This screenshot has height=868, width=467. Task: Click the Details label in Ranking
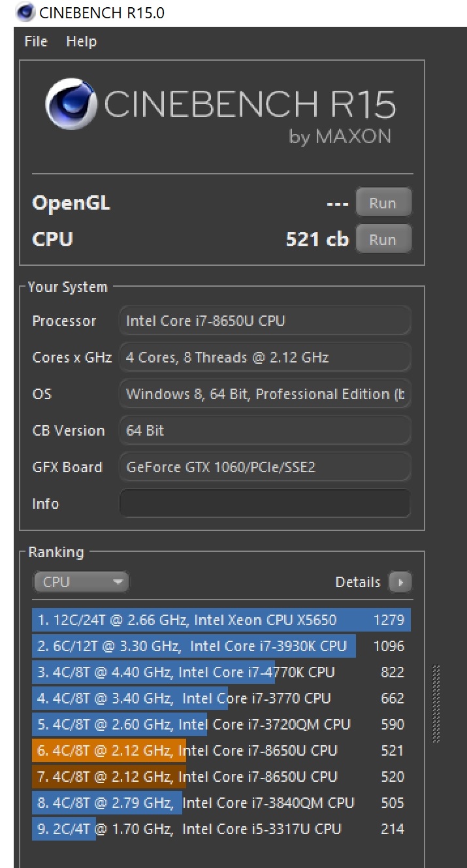click(x=358, y=582)
